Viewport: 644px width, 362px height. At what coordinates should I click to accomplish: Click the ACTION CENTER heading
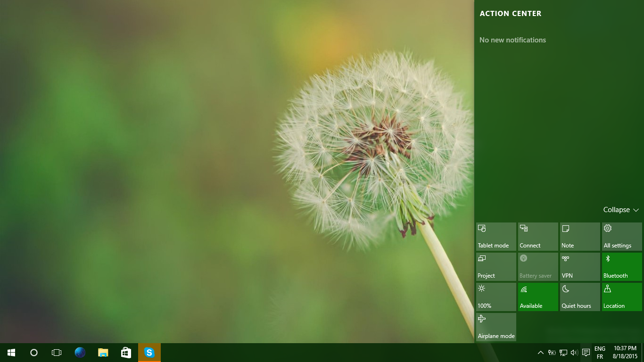tap(511, 14)
